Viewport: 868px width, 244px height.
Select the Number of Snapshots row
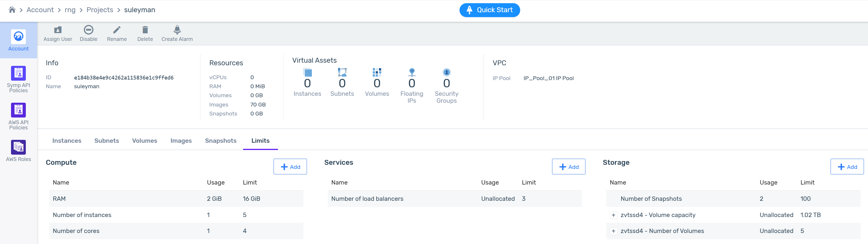click(733, 198)
